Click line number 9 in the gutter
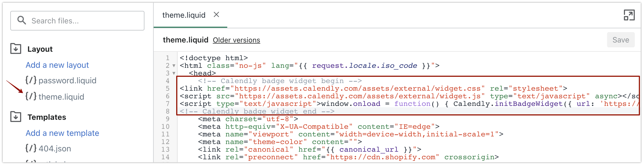This screenshot has height=165, width=644. click(x=168, y=119)
